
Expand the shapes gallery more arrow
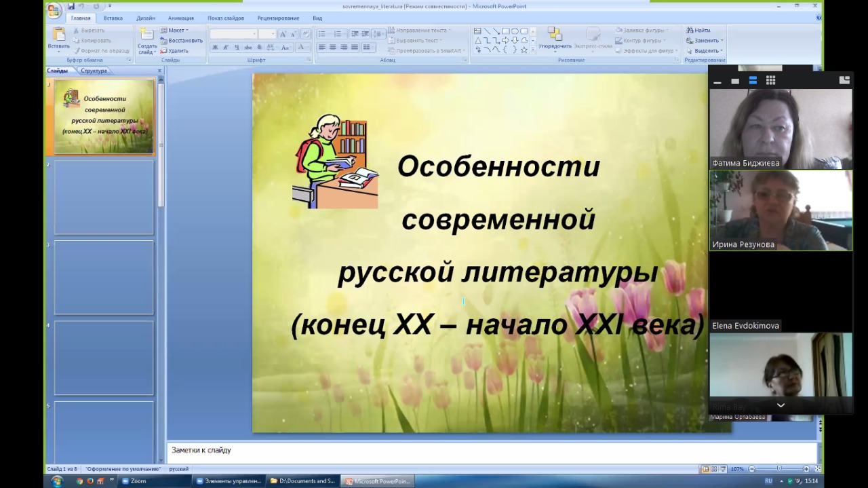pyautogui.click(x=533, y=50)
